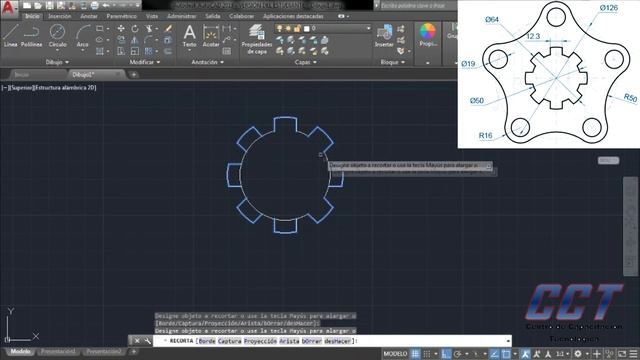
Task: Click the desHacer option in command line
Action: pyautogui.click(x=337, y=341)
